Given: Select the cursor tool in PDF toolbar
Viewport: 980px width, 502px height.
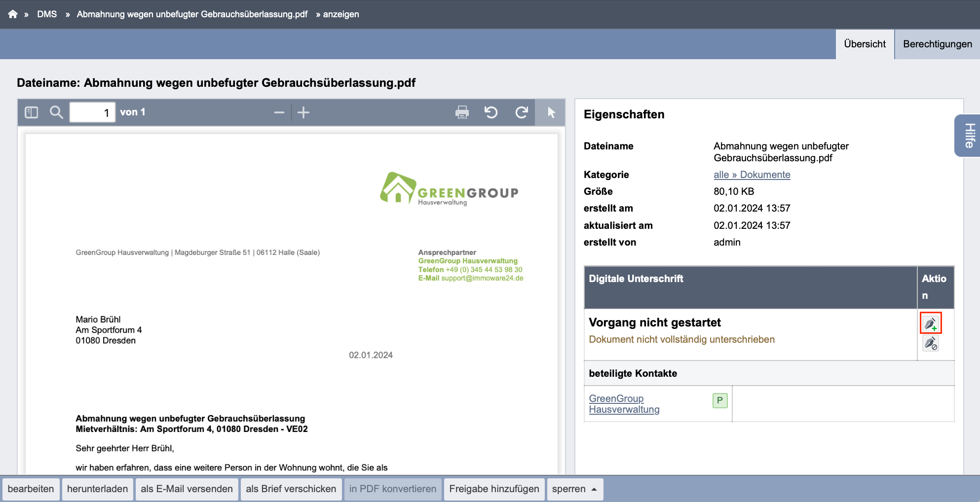Looking at the screenshot, I should [551, 112].
